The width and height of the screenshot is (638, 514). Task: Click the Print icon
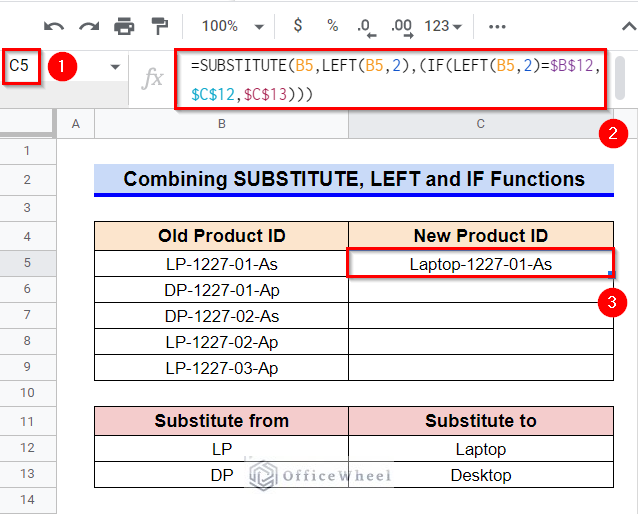point(124,26)
